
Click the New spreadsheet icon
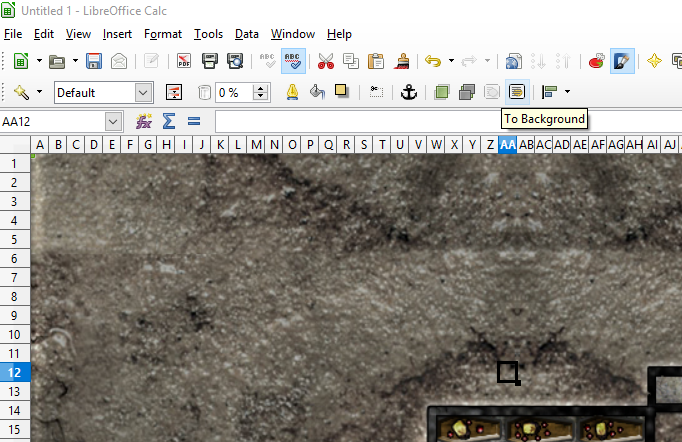coord(20,61)
